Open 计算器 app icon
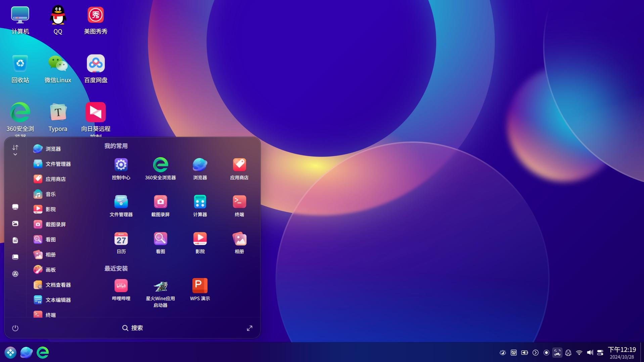This screenshot has width=644, height=362. pos(200,206)
